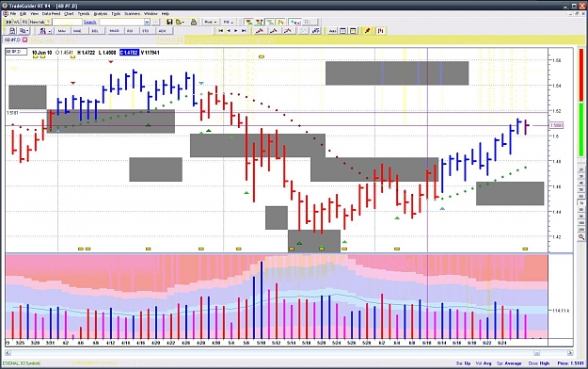Open the Chart menu

(x=69, y=14)
